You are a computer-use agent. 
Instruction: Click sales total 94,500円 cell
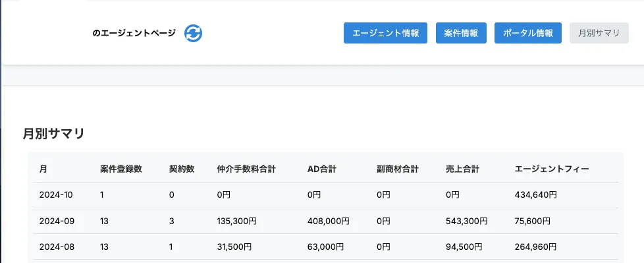[x=464, y=247]
